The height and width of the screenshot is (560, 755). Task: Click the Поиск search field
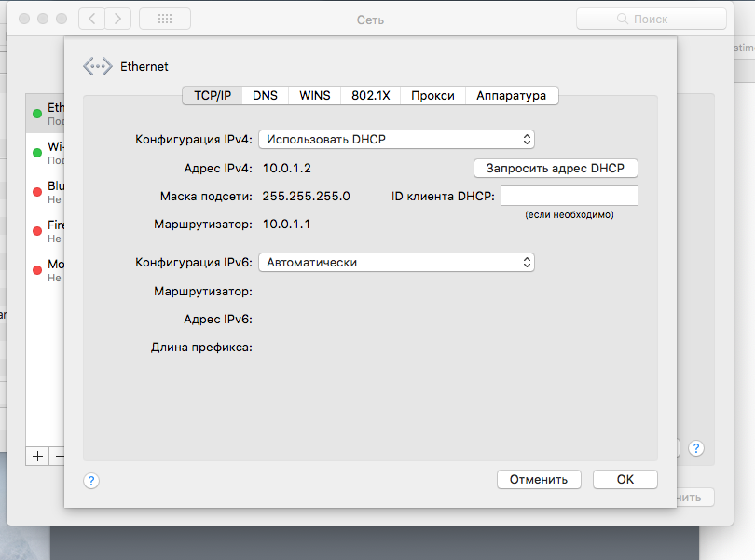pyautogui.click(x=651, y=19)
